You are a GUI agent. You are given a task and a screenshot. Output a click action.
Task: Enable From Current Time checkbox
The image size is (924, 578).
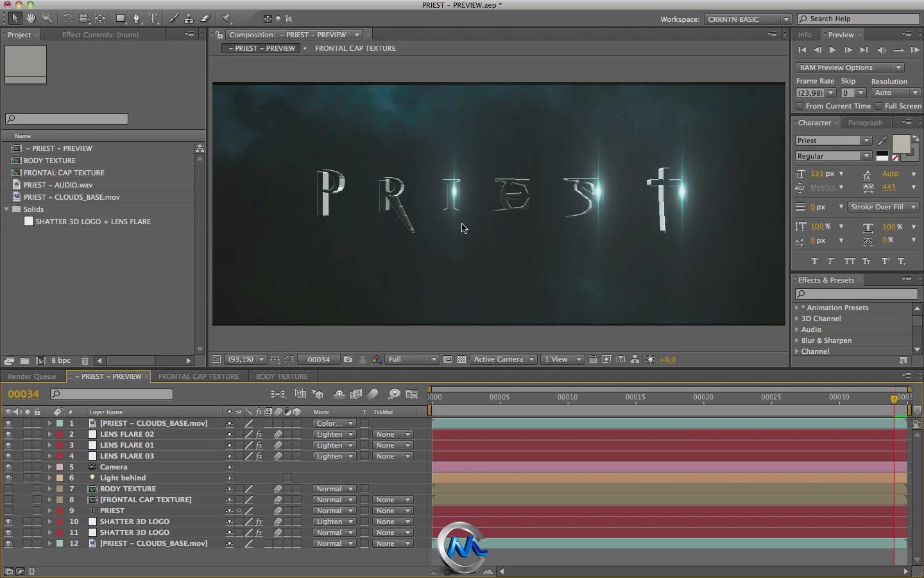click(800, 106)
